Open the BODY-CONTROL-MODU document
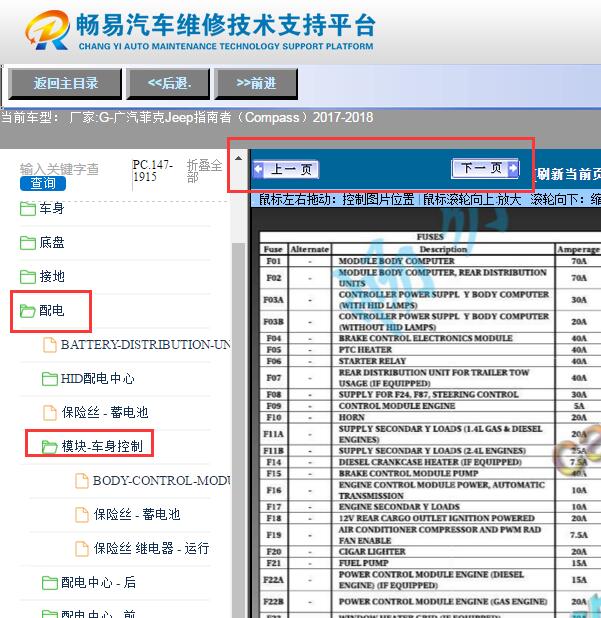 [x=162, y=480]
